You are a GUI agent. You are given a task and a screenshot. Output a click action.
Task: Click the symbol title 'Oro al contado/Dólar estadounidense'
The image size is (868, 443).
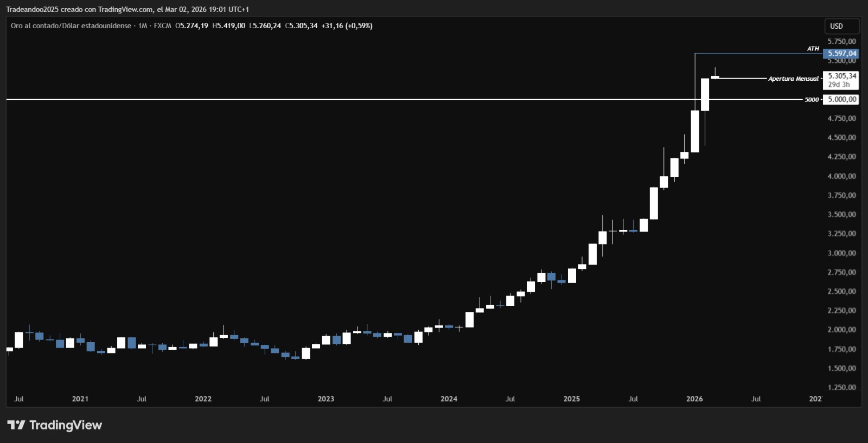point(71,26)
